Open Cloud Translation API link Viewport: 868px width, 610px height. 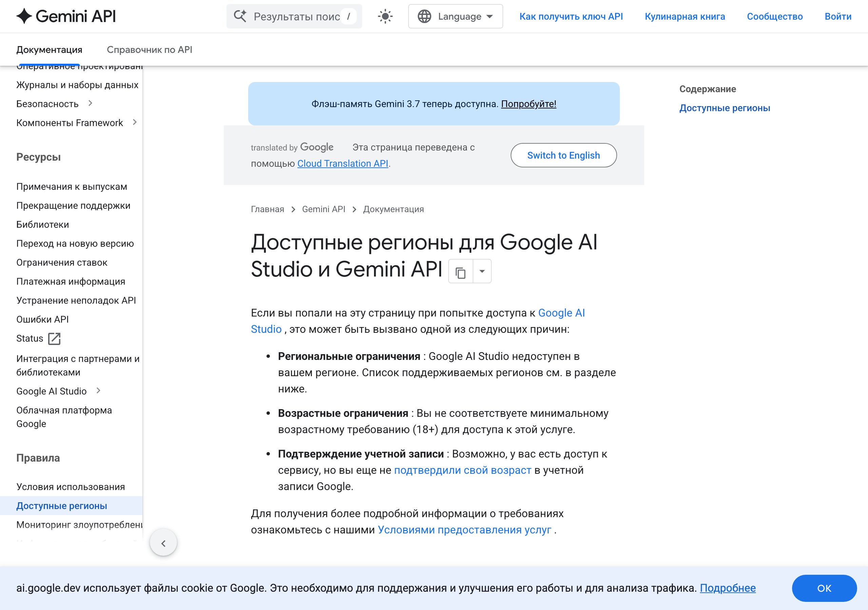[x=342, y=163]
